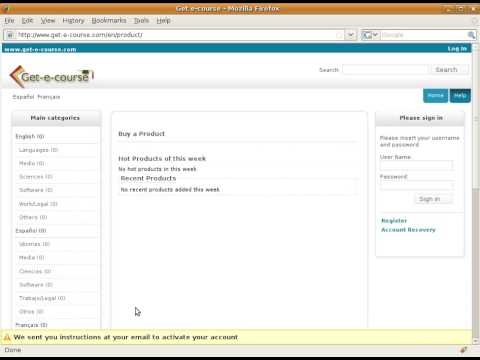Open the Others (0) category

33,217
